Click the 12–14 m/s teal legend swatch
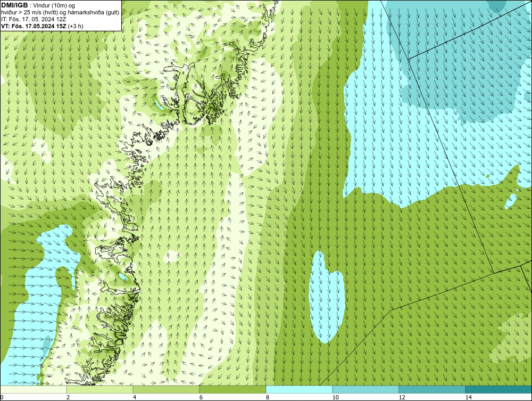The width and height of the screenshot is (532, 401). click(432, 389)
